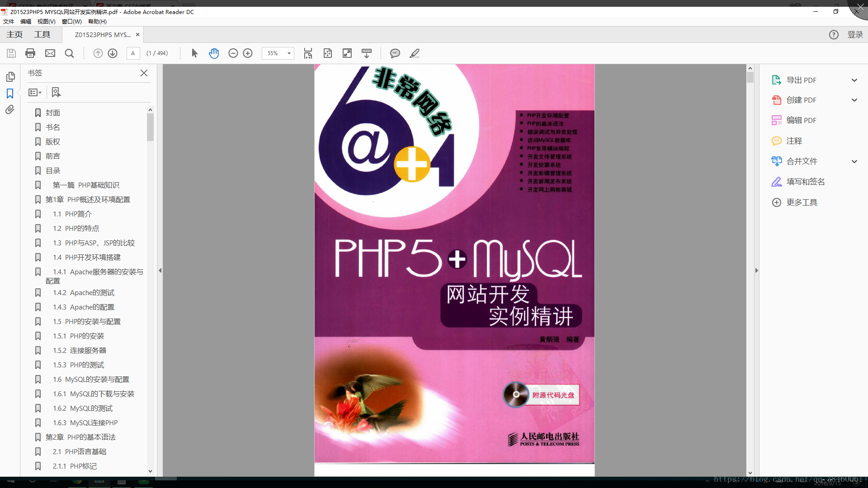Open bookmark options dropdown menu
The image size is (868, 488).
35,93
